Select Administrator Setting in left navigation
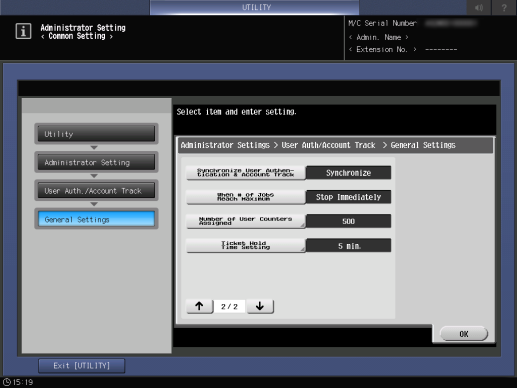517x388 pixels. click(x=96, y=162)
